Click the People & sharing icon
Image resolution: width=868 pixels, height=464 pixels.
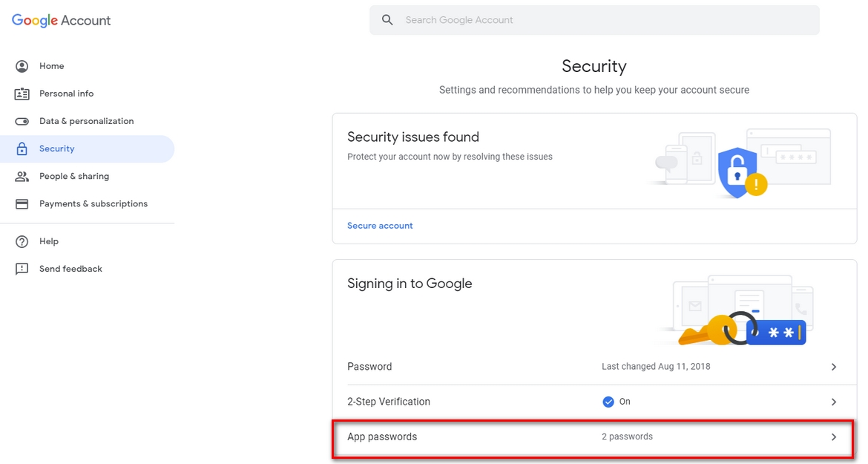22,176
